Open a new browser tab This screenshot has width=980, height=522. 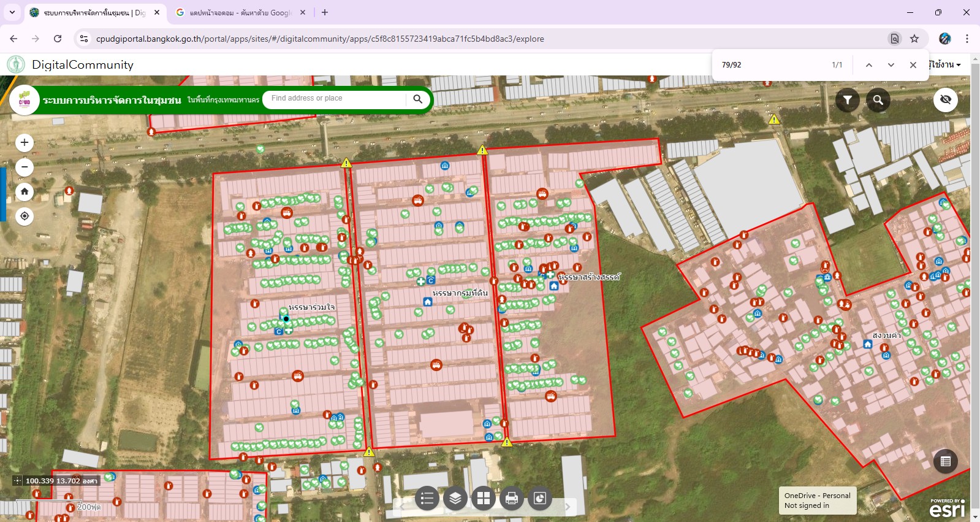325,12
